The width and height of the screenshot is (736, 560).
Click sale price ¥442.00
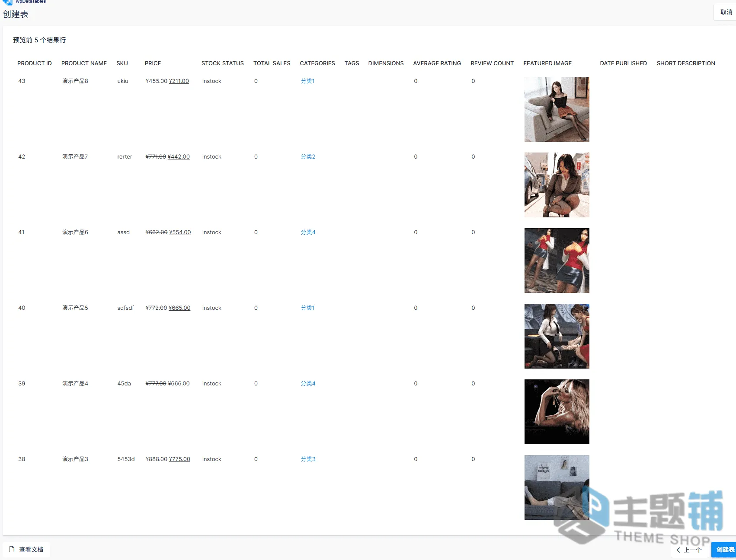click(179, 156)
